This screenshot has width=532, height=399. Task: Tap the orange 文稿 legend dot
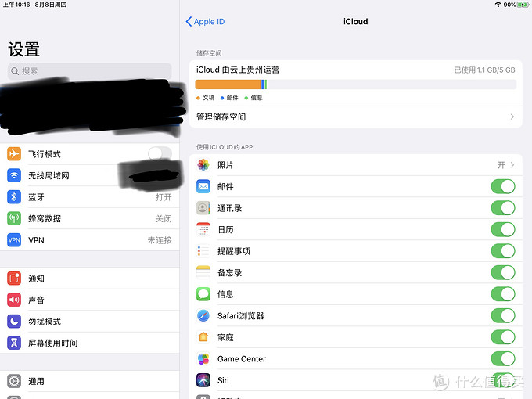pyautogui.click(x=198, y=98)
